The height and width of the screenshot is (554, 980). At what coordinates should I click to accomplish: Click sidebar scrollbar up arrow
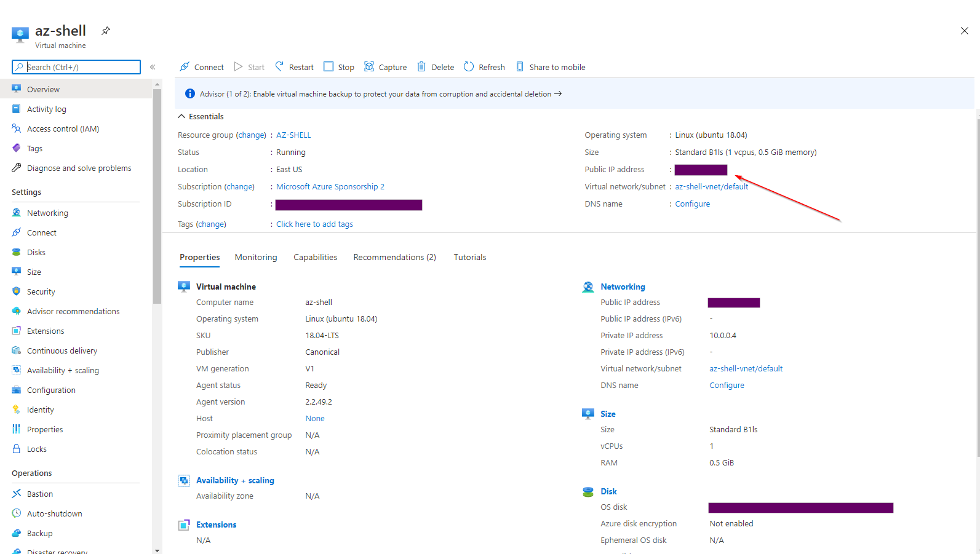[x=157, y=84]
